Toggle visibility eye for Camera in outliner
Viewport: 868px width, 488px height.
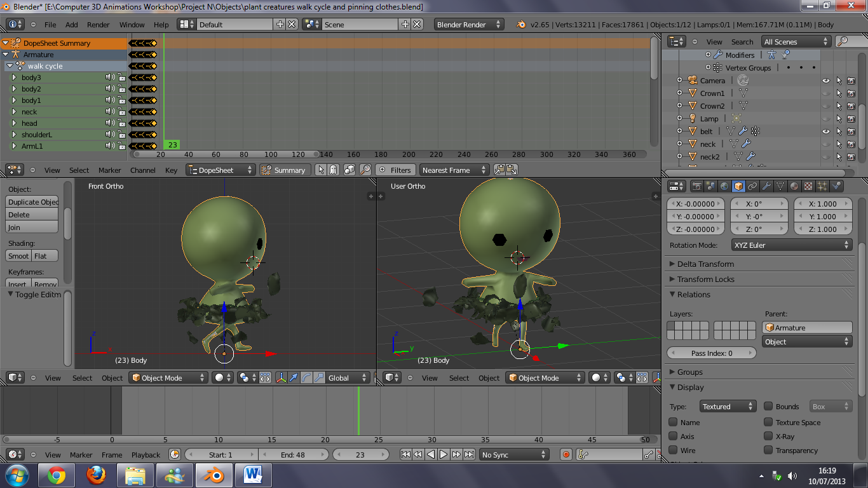click(x=826, y=81)
